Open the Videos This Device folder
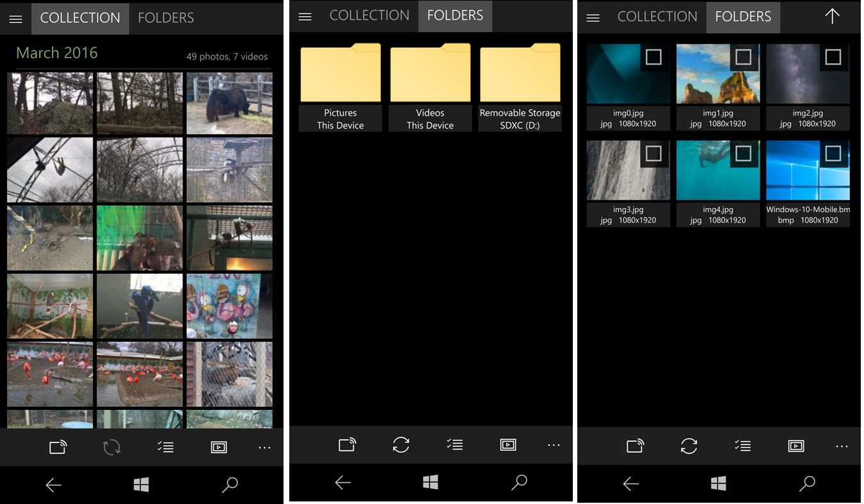Image resolution: width=864 pixels, height=504 pixels. click(x=430, y=87)
